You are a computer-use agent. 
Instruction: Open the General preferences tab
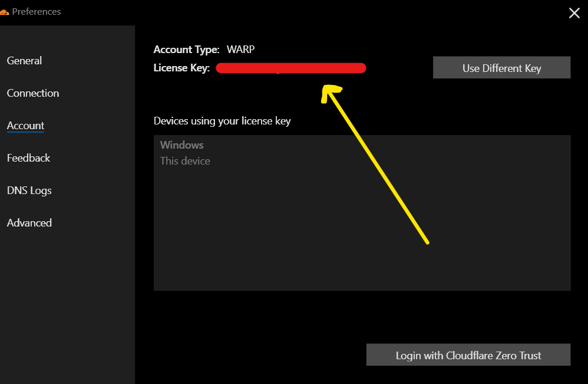pyautogui.click(x=24, y=60)
